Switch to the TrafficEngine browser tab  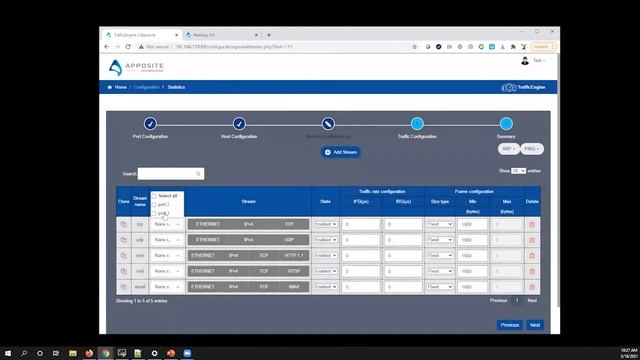click(141, 35)
